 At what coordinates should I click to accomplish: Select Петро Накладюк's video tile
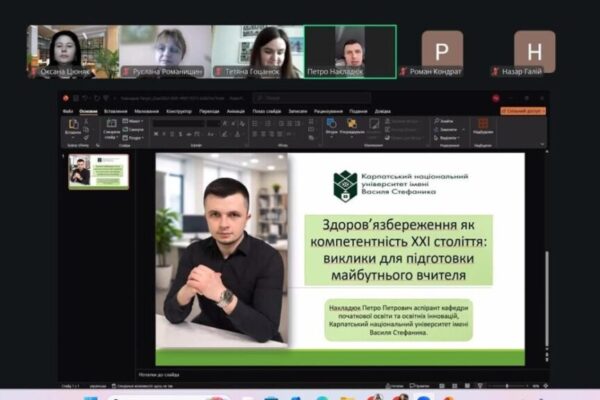click(x=349, y=50)
